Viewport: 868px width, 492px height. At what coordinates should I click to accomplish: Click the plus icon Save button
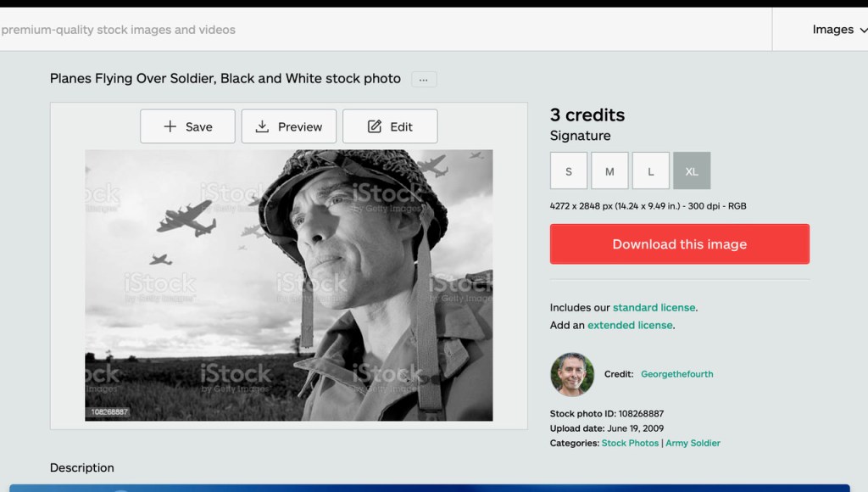point(187,126)
